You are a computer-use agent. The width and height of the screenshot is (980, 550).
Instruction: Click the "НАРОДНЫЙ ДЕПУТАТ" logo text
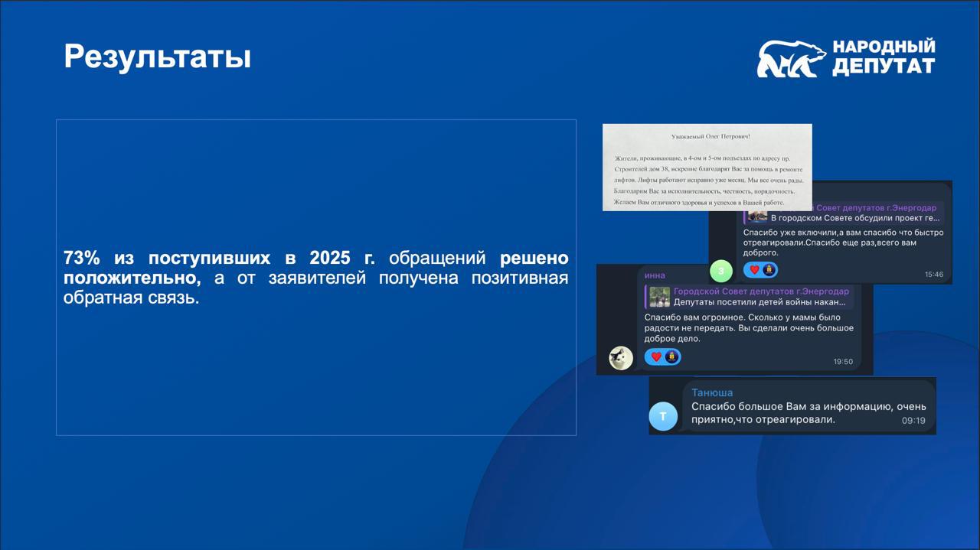(883, 57)
